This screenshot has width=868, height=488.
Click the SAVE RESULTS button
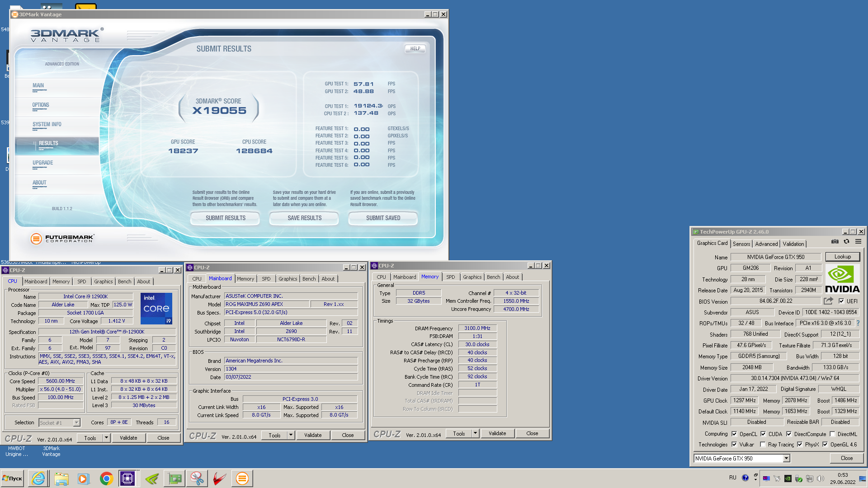pyautogui.click(x=304, y=218)
